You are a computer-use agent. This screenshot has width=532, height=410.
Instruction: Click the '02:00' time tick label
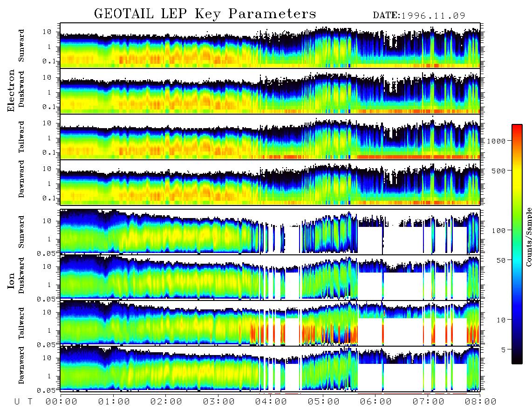coord(166,402)
